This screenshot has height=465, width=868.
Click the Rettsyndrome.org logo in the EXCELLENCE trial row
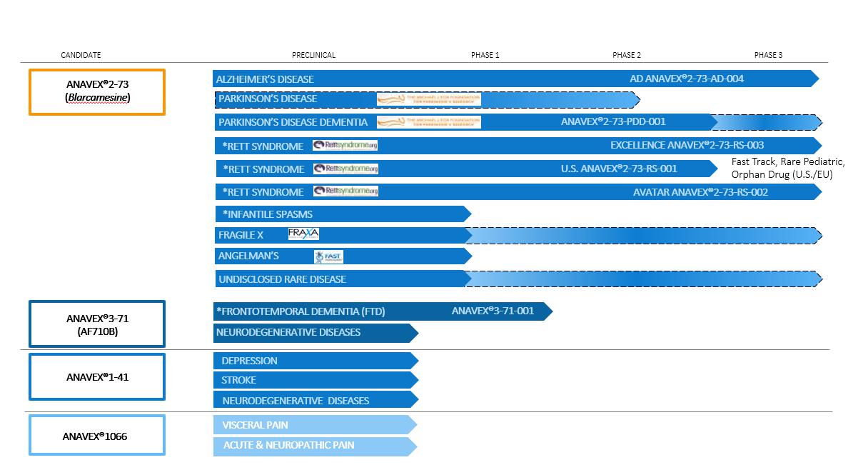(x=345, y=146)
